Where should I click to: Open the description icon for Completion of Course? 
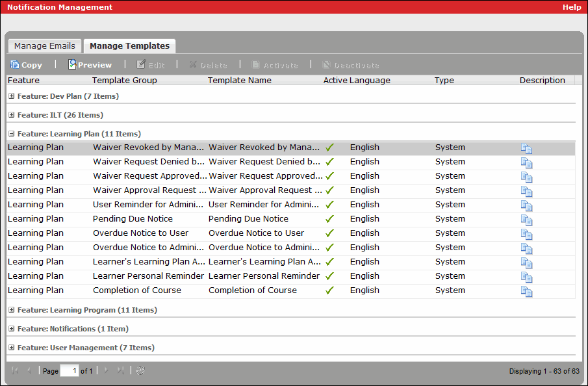click(526, 292)
